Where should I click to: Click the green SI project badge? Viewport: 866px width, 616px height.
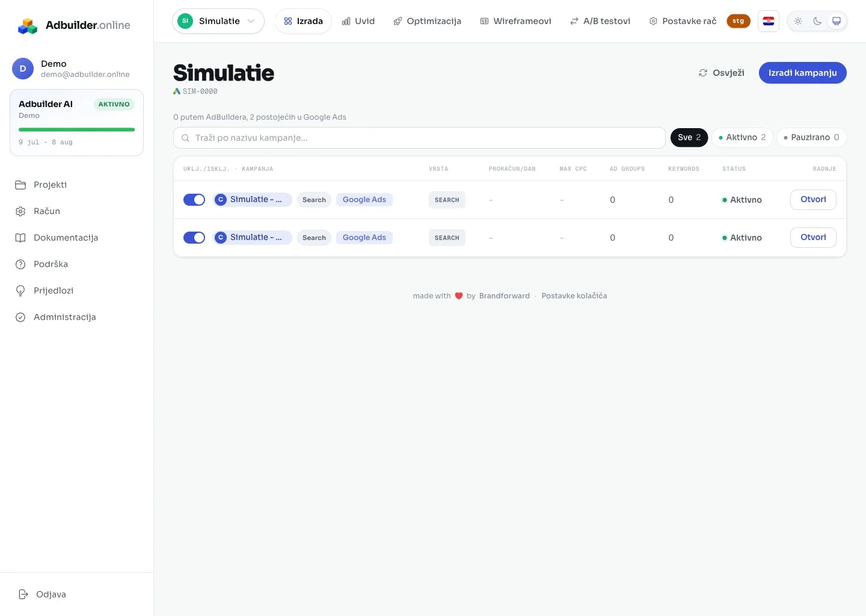pyautogui.click(x=185, y=21)
